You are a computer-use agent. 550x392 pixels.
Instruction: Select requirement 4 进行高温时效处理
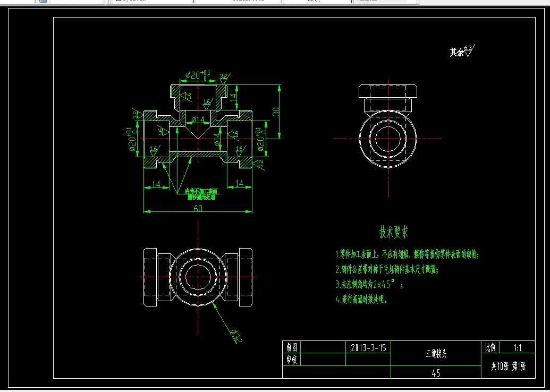click(x=361, y=300)
